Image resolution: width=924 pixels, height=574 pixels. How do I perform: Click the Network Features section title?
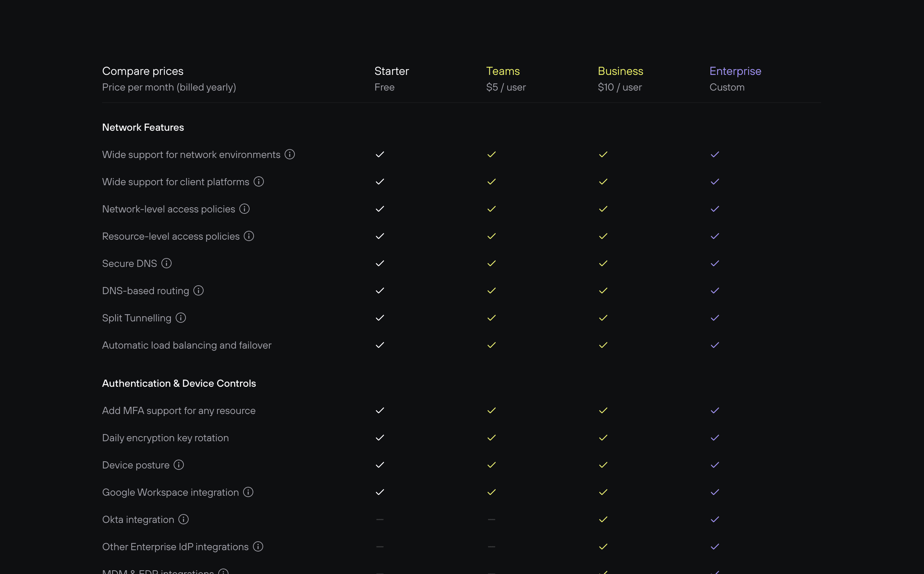point(143,127)
